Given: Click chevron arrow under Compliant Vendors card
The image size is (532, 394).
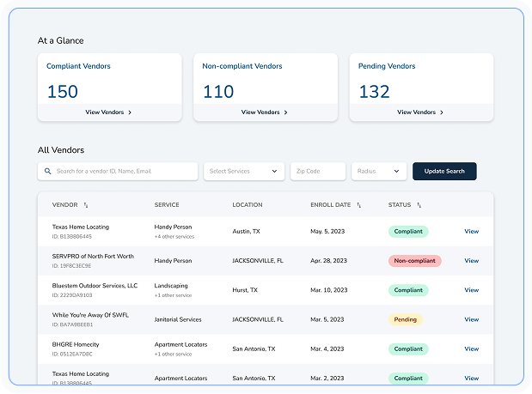Looking at the screenshot, I should click(x=130, y=112).
